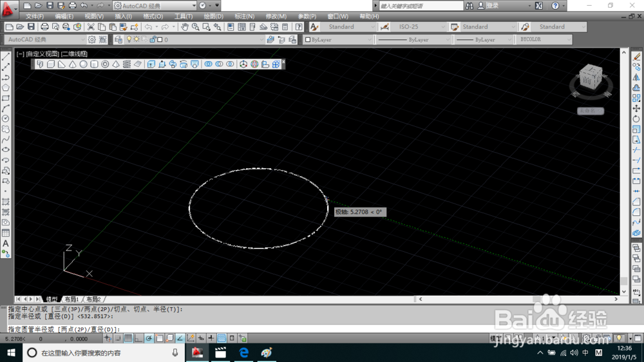Viewport: 644px width, 362px height.
Task: Activate the 3D Array tool
Action: tap(276, 64)
